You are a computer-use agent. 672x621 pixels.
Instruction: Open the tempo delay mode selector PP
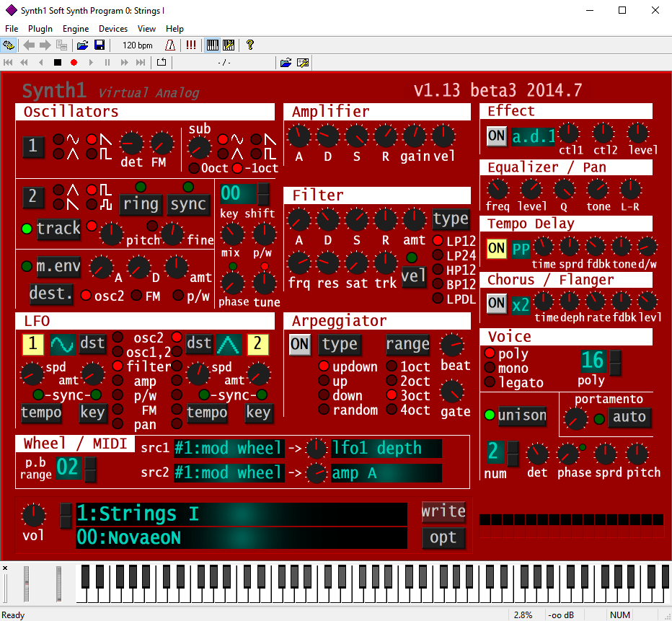521,249
